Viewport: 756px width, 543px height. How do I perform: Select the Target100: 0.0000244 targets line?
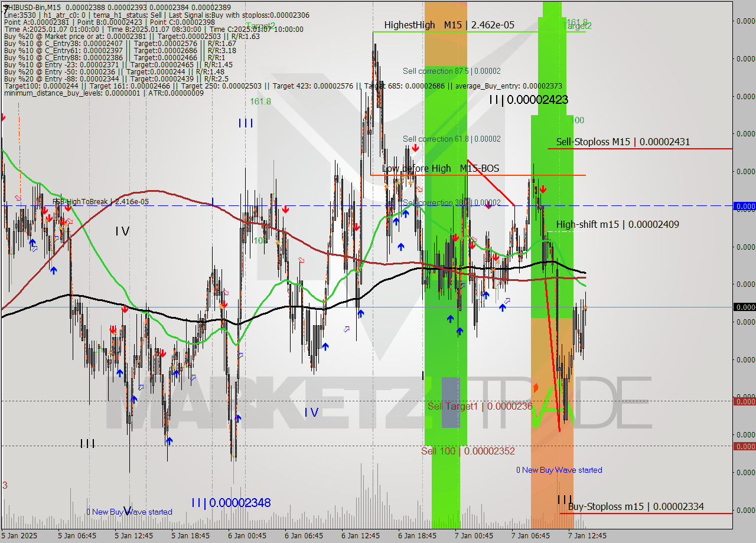(x=283, y=86)
